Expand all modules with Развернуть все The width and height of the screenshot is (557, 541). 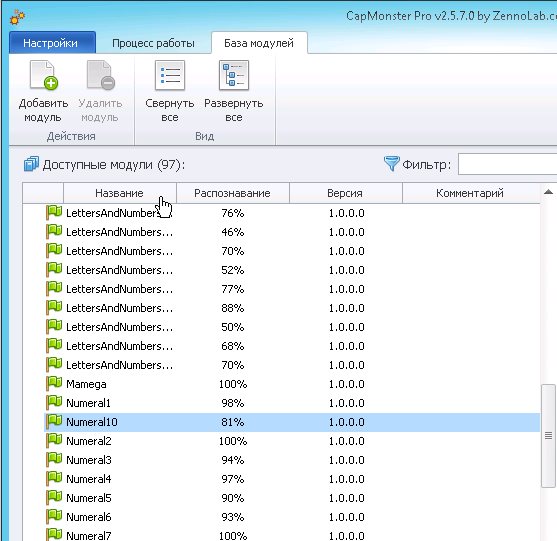(234, 91)
